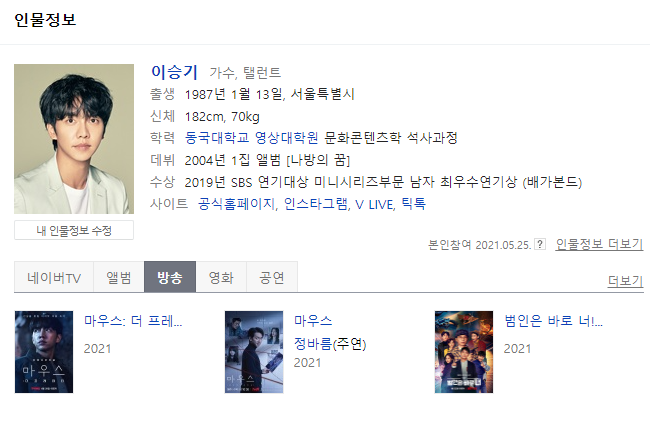Screen dimensions: 650x423
Task: Open the 틱톡 link
Action: (413, 204)
